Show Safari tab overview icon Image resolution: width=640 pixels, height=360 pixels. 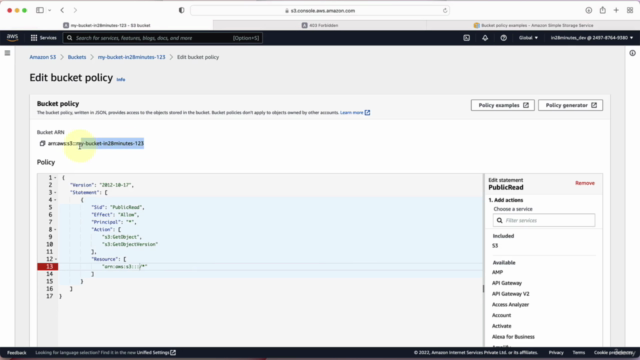click(x=630, y=10)
